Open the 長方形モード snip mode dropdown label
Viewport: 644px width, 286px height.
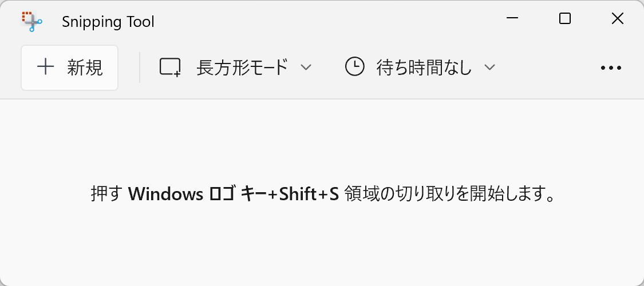point(242,67)
